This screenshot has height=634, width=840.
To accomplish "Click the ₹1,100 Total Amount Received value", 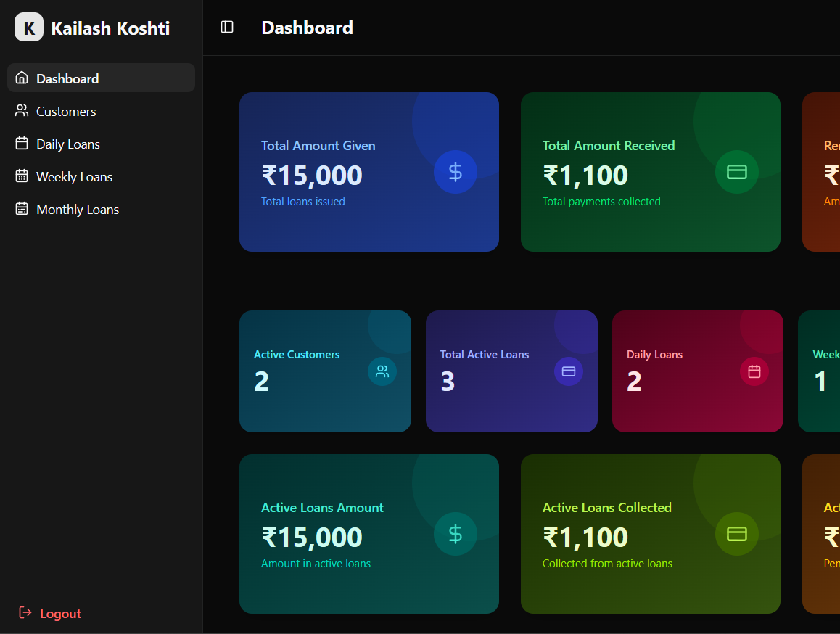I will pos(585,176).
